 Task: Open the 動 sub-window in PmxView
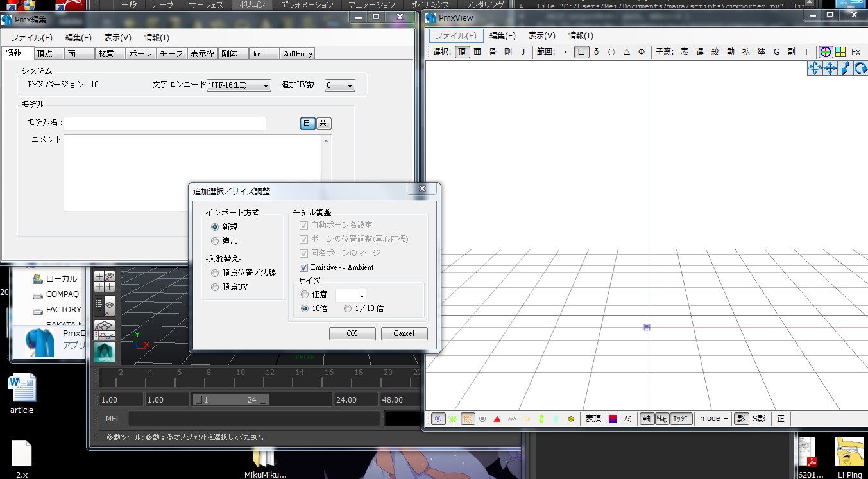(731, 52)
